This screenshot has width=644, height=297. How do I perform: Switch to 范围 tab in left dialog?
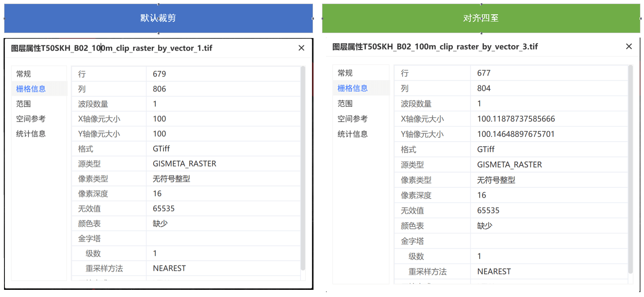pos(24,104)
